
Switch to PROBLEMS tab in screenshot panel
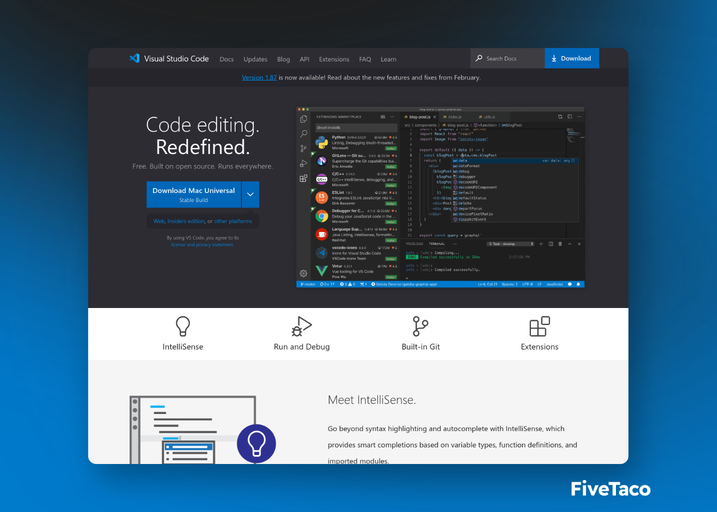[415, 244]
